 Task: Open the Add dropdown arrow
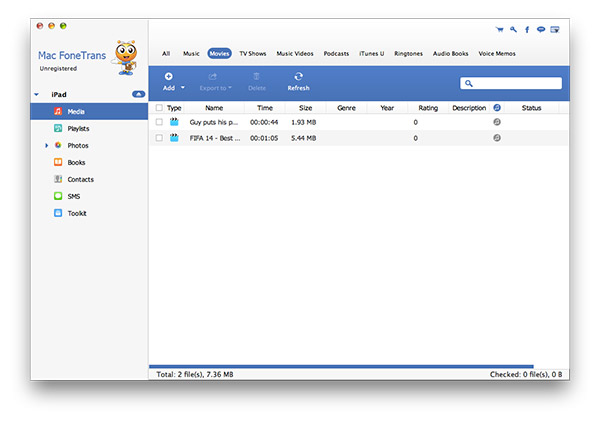(x=182, y=88)
